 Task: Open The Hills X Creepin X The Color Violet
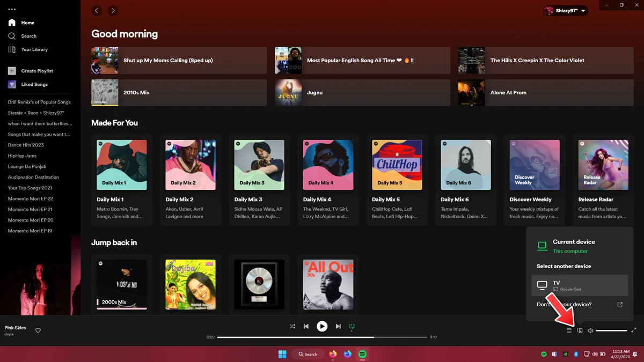pyautogui.click(x=546, y=60)
